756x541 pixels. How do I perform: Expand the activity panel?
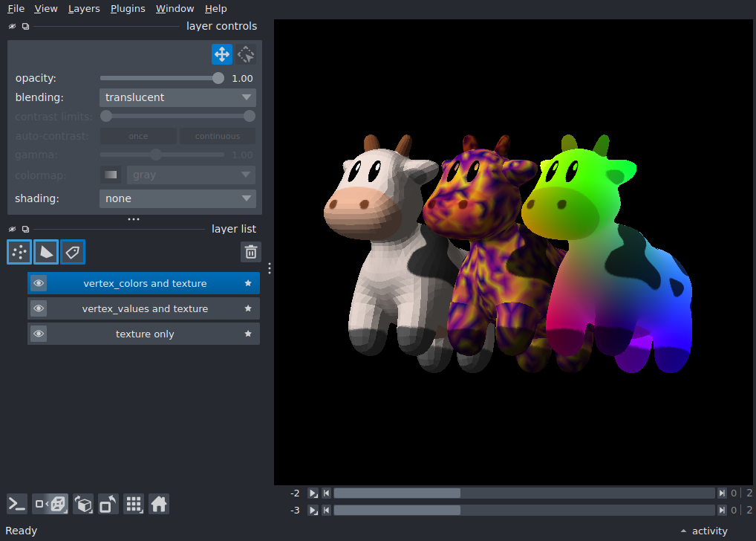[x=704, y=531]
